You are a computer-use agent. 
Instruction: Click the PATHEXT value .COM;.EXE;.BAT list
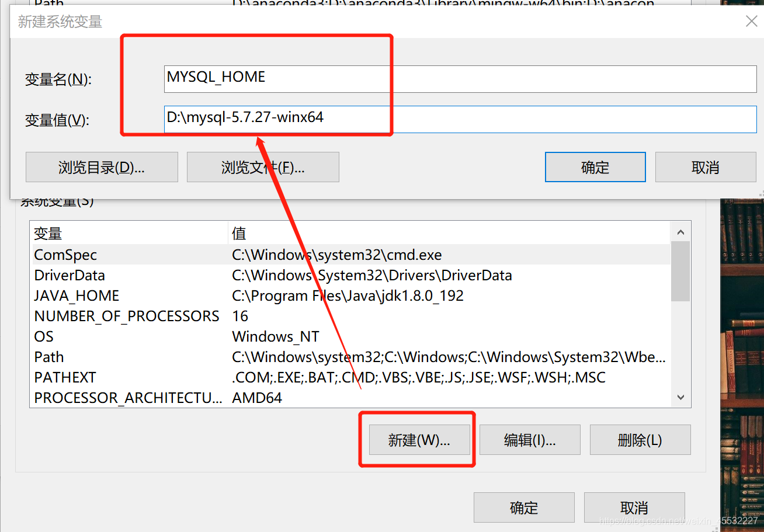(419, 377)
